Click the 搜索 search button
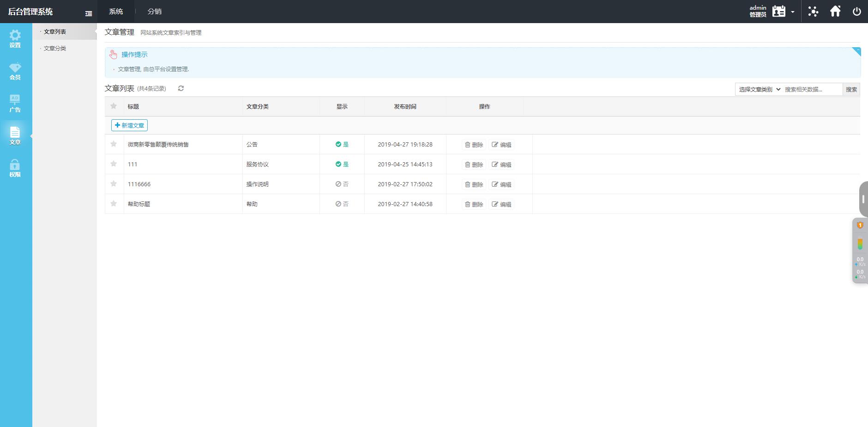Screen dimensions: 868x427 pos(851,90)
